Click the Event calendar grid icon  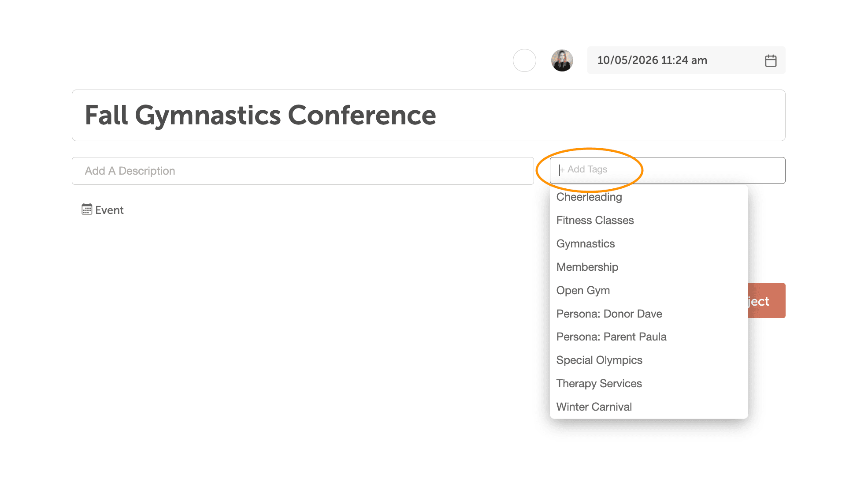point(87,210)
